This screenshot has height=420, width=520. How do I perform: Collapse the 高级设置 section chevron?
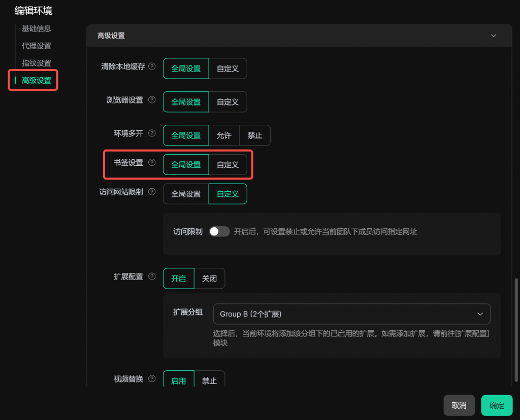click(x=493, y=36)
